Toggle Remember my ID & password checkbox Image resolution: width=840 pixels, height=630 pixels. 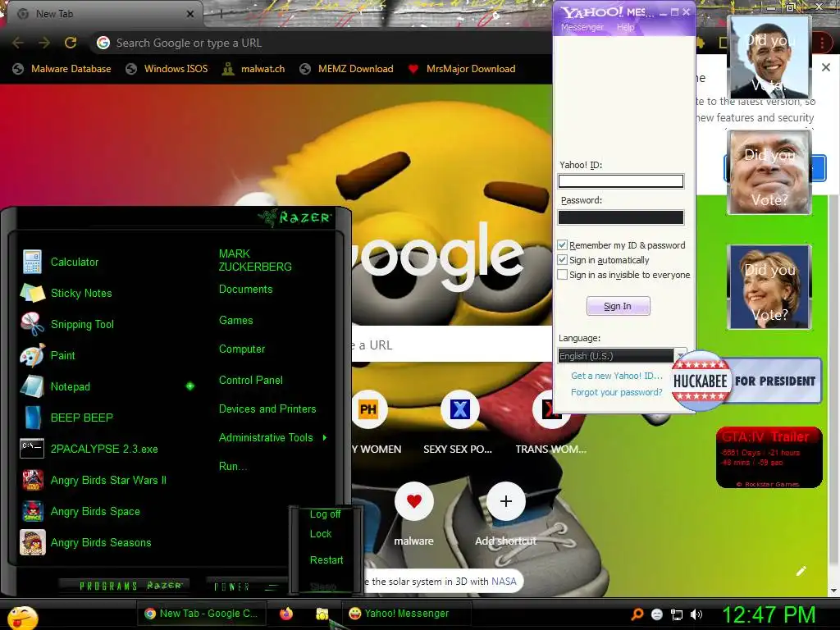tap(563, 244)
